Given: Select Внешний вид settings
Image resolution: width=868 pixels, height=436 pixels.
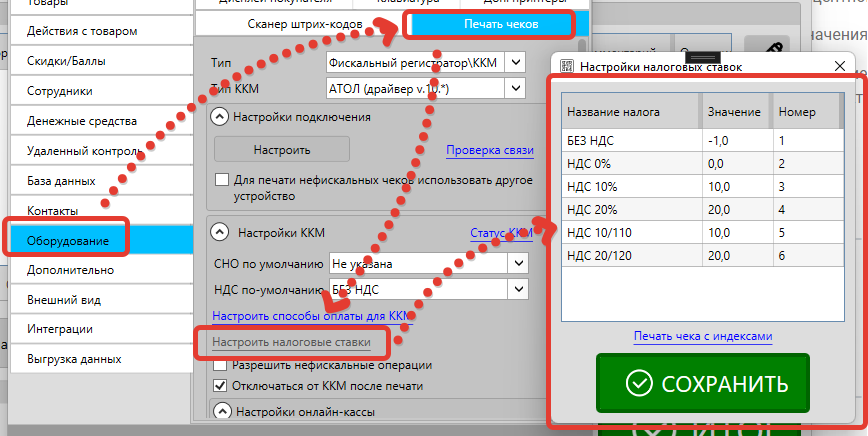Looking at the screenshot, I should (x=101, y=300).
